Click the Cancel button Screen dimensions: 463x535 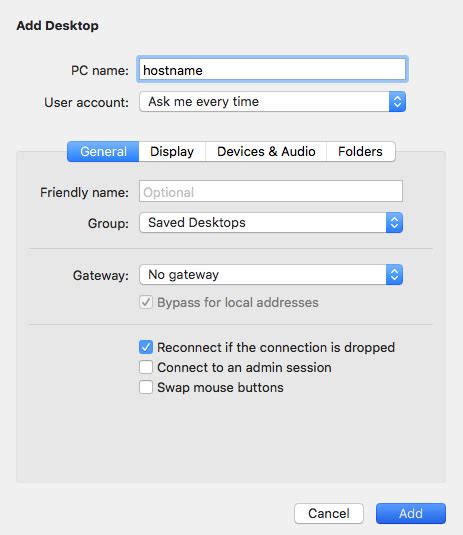pos(329,513)
